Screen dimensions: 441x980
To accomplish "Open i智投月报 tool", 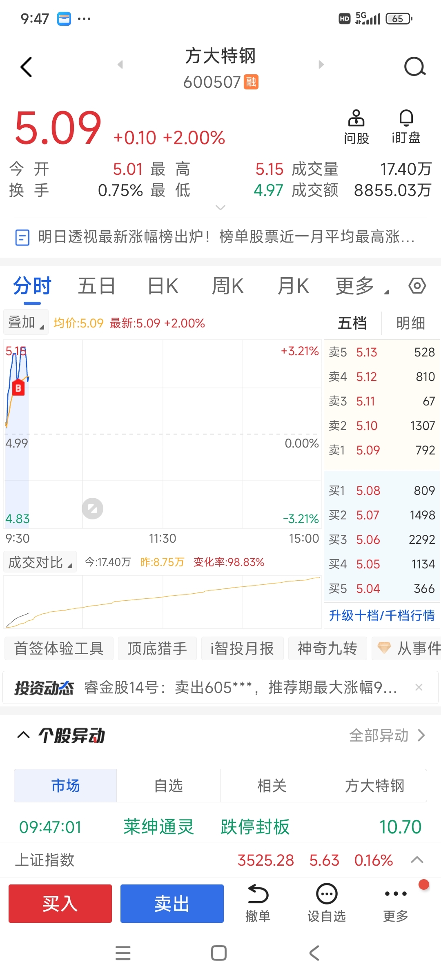I will 242,648.
